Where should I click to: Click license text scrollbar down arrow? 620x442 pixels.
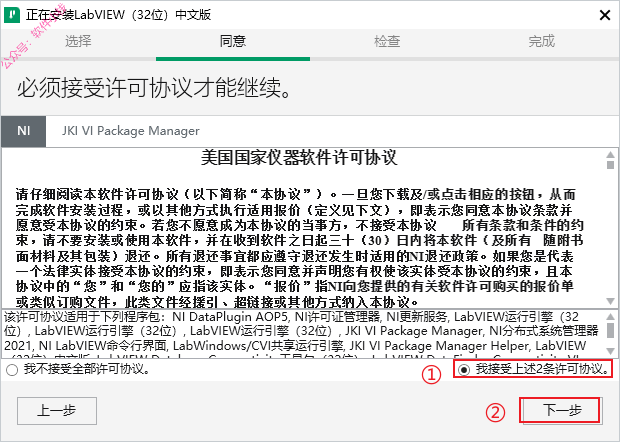tap(610, 302)
